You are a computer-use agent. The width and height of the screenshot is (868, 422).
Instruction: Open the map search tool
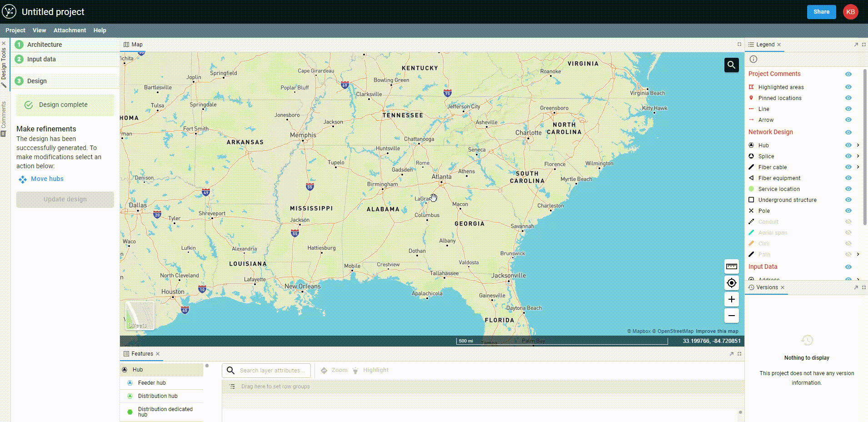point(731,65)
